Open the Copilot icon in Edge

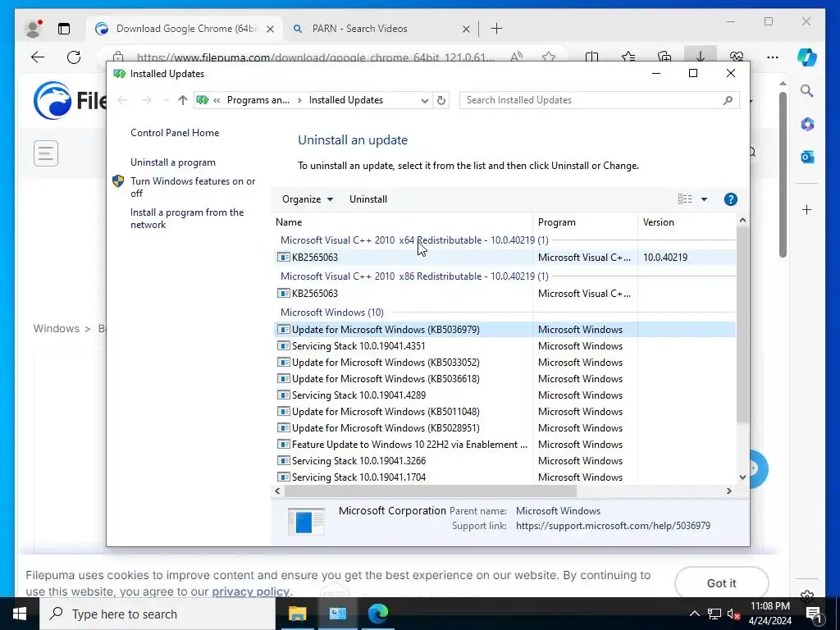(807, 57)
